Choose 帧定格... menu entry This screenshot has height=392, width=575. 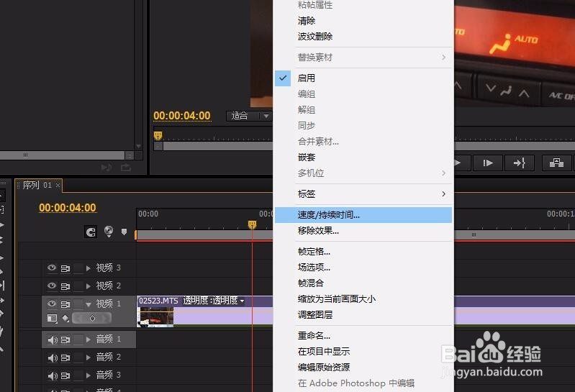(x=363, y=251)
